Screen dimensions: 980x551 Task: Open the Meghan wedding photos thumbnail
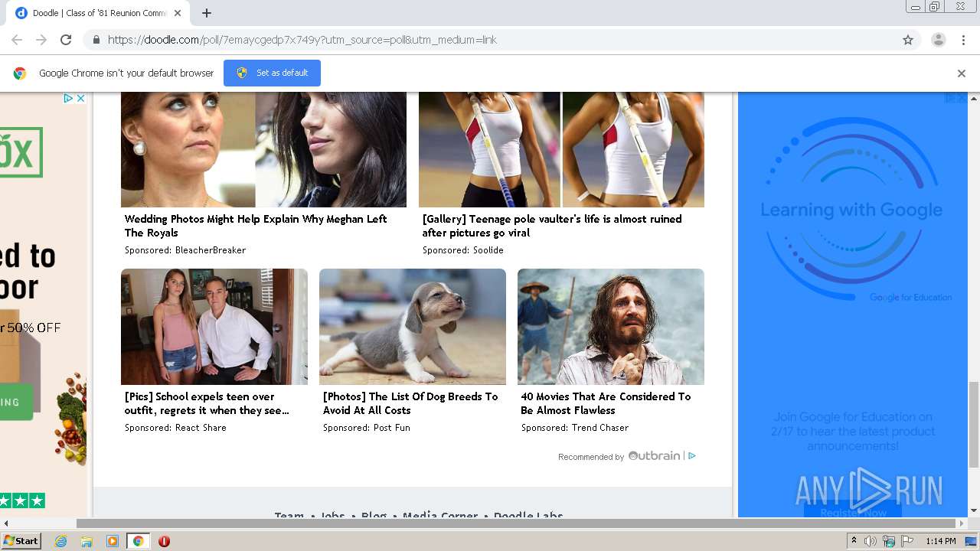[x=263, y=149]
